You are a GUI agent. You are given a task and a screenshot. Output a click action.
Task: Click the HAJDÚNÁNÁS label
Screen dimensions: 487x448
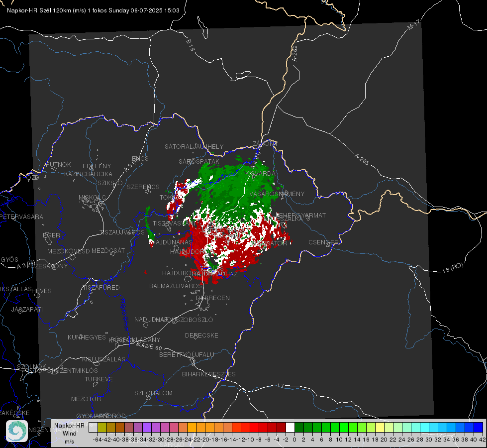point(173,242)
